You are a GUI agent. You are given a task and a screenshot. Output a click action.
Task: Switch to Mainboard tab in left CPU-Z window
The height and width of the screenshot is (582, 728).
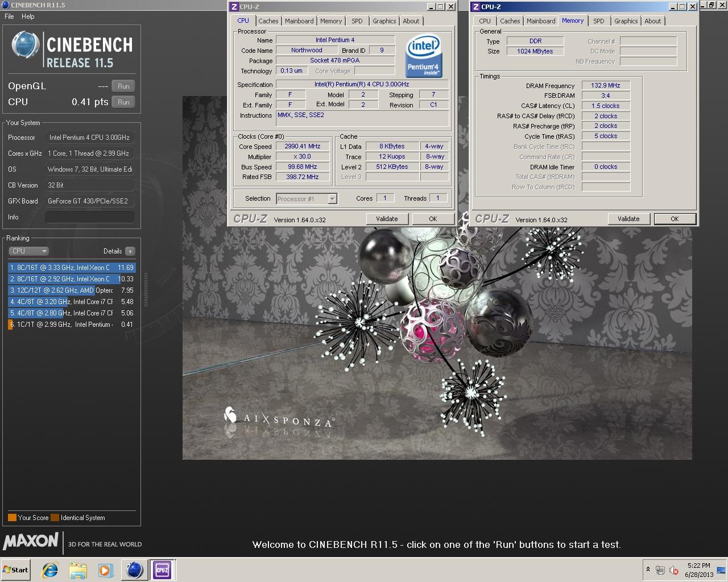coord(299,21)
